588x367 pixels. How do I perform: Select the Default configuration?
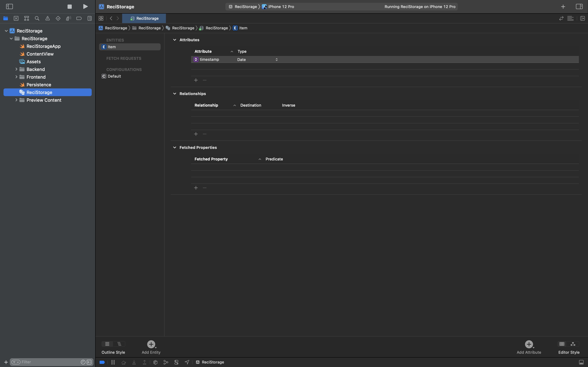coord(114,76)
